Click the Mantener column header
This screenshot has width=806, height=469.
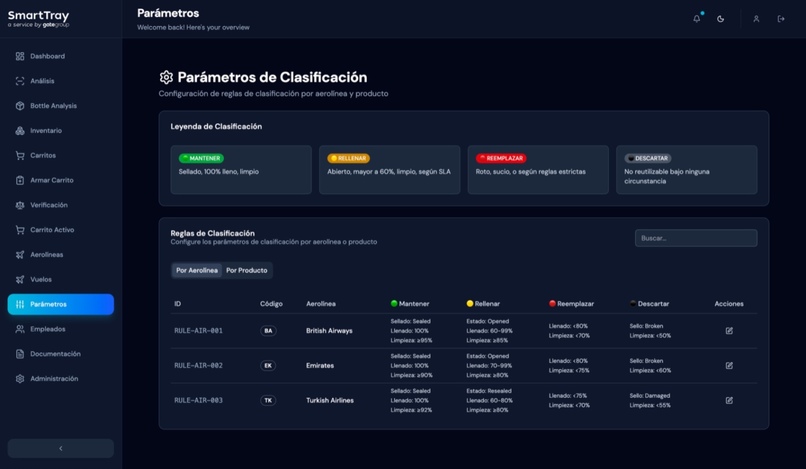click(x=410, y=304)
